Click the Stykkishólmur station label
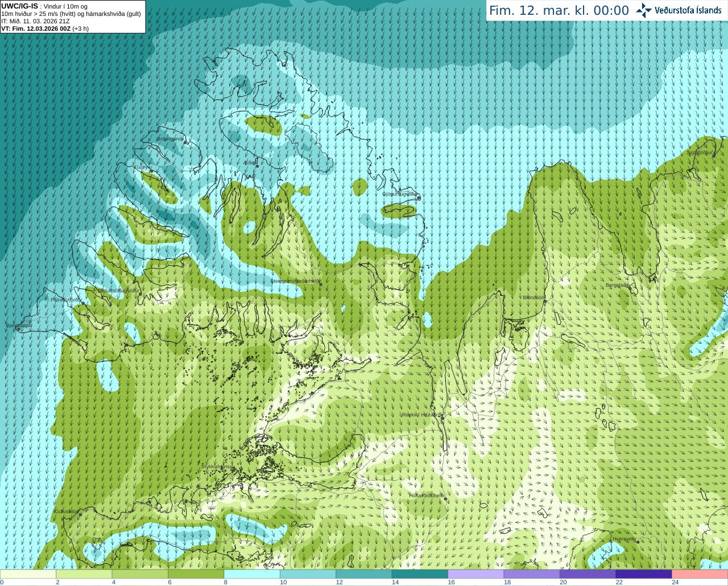This screenshot has width=728, height=586. pyautogui.click(x=217, y=467)
